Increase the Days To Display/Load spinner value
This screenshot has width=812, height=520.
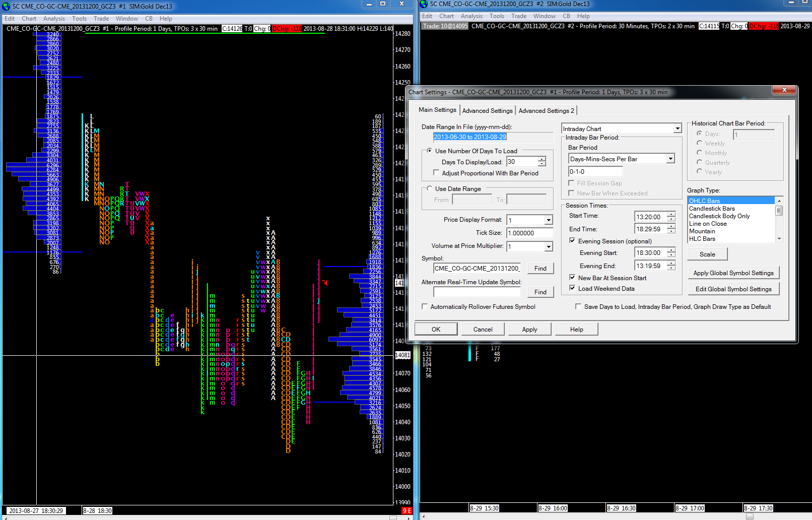[x=542, y=159]
